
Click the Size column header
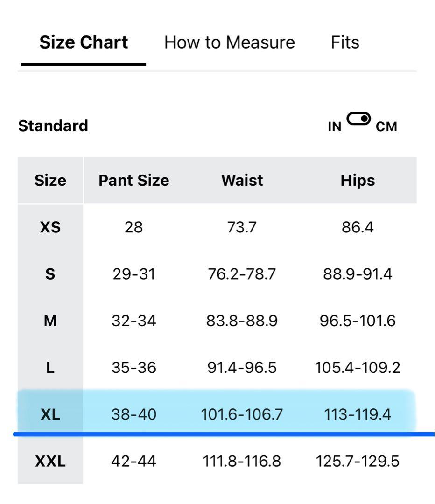tap(50, 180)
